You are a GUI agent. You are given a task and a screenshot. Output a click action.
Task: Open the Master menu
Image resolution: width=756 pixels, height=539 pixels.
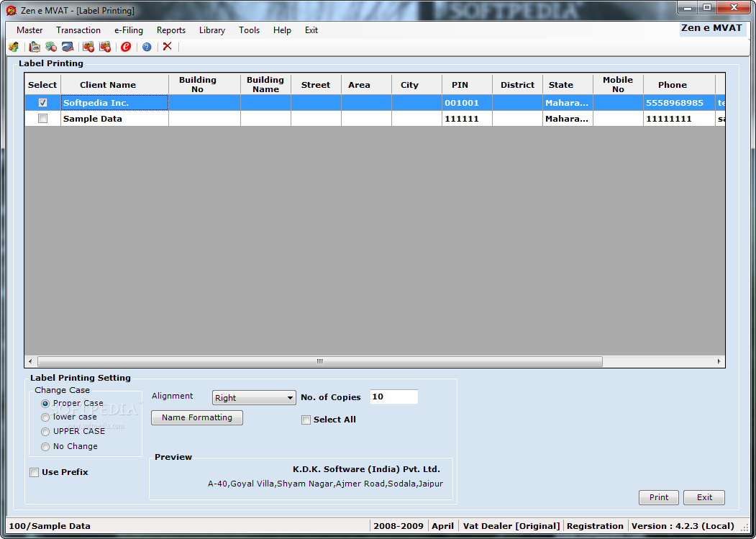[x=29, y=30]
